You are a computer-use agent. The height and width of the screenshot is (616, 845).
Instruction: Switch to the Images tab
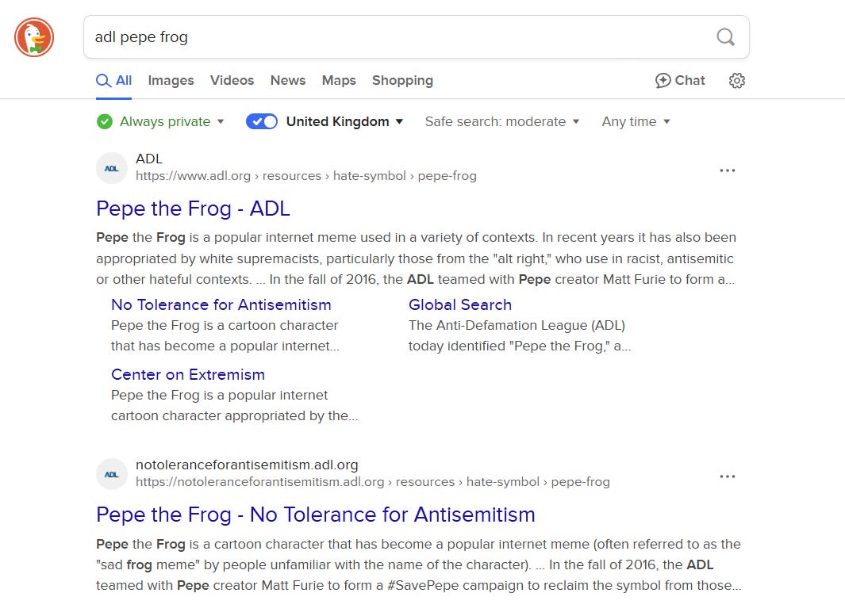click(x=171, y=81)
